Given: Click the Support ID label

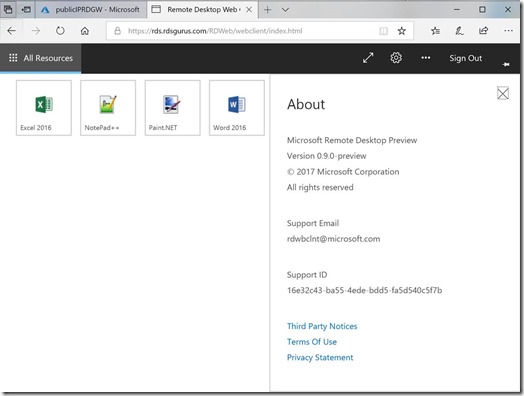Looking at the screenshot, I should (x=307, y=275).
